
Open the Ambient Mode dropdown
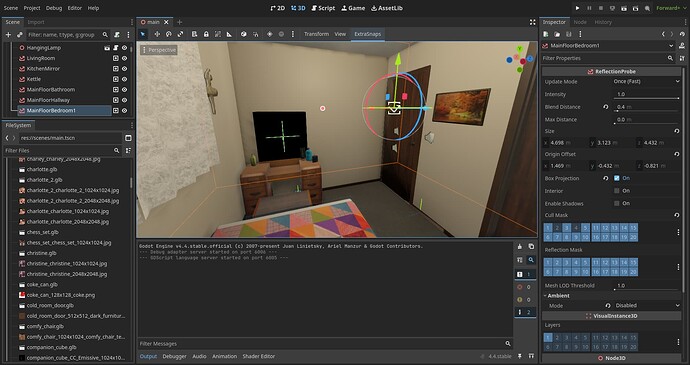click(646, 306)
